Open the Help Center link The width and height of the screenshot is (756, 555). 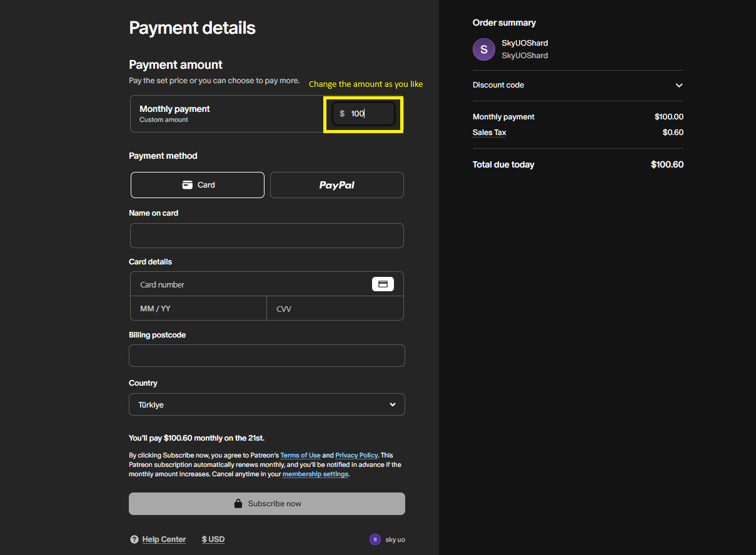[164, 539]
